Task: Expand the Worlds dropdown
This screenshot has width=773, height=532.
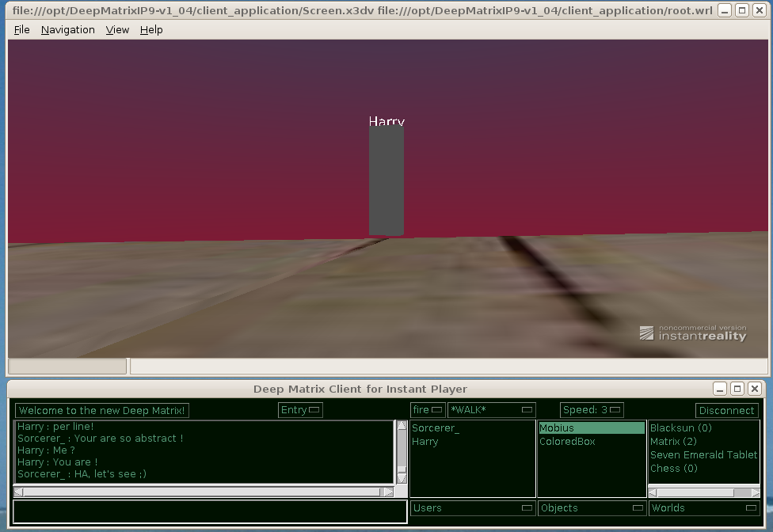Action: coord(703,508)
